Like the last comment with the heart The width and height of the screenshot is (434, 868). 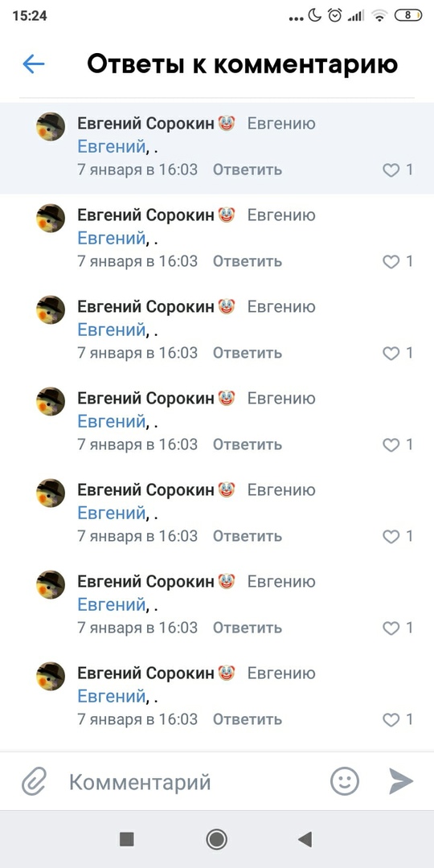point(391,719)
